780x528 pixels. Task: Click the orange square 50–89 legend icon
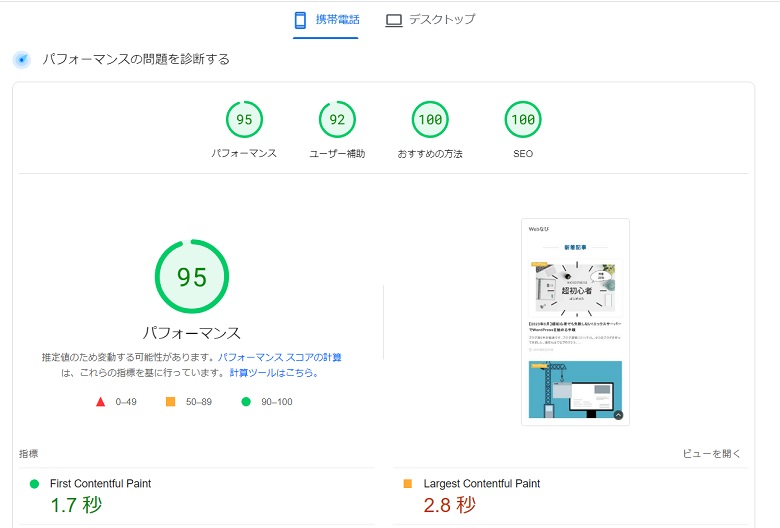pyautogui.click(x=171, y=402)
